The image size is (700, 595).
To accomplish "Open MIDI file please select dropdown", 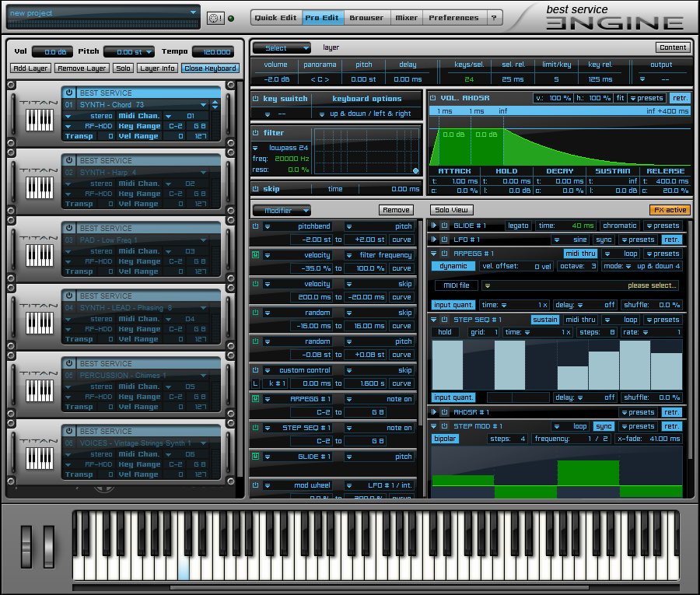I will pyautogui.click(x=580, y=285).
